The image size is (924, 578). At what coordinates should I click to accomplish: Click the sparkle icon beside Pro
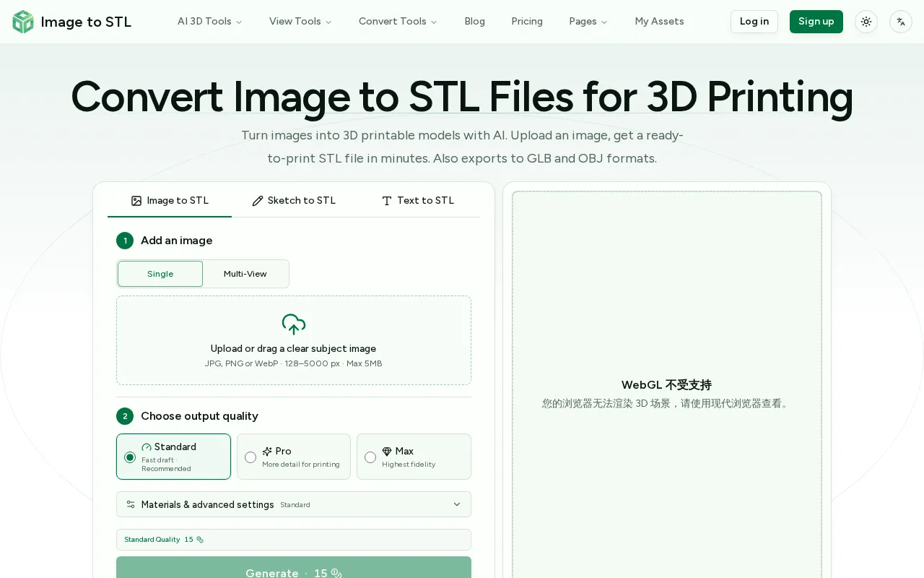click(267, 452)
